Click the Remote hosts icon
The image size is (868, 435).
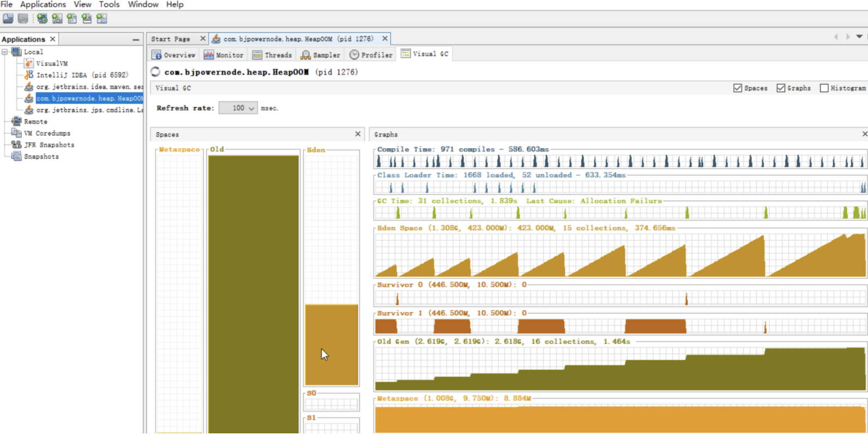[16, 122]
